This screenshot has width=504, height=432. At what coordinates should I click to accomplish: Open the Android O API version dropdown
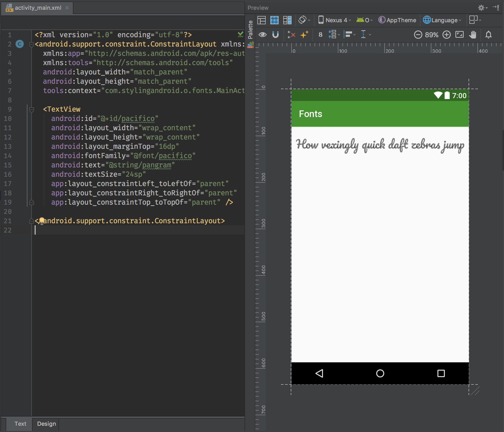[364, 20]
